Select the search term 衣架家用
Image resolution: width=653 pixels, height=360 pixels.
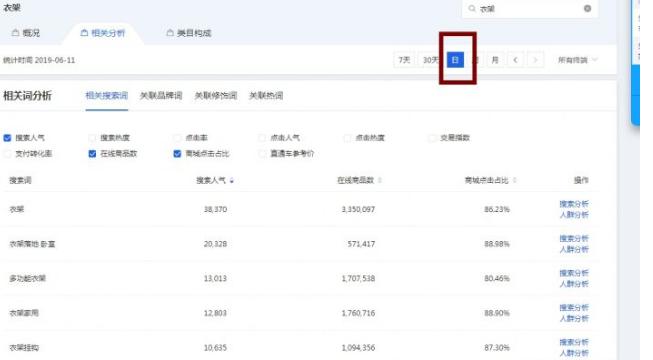(x=24, y=313)
